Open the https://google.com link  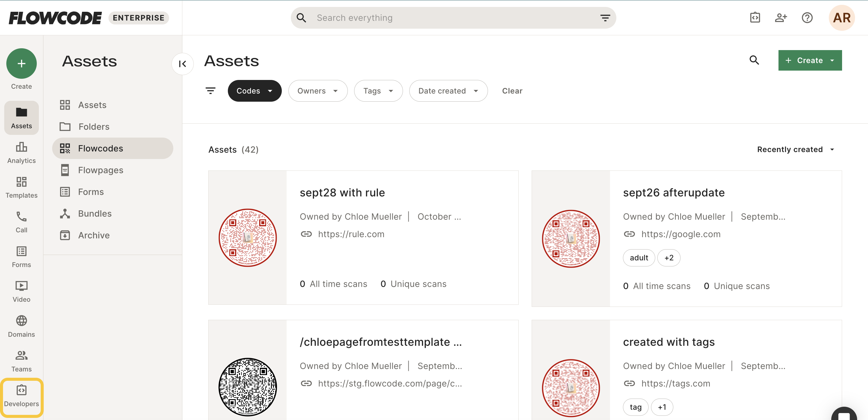(681, 234)
